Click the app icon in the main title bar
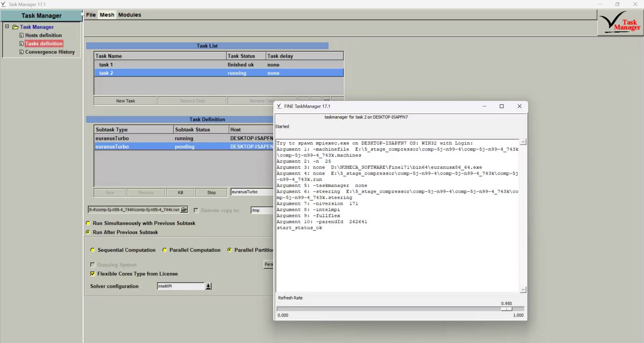644x343 pixels. click(3, 4)
